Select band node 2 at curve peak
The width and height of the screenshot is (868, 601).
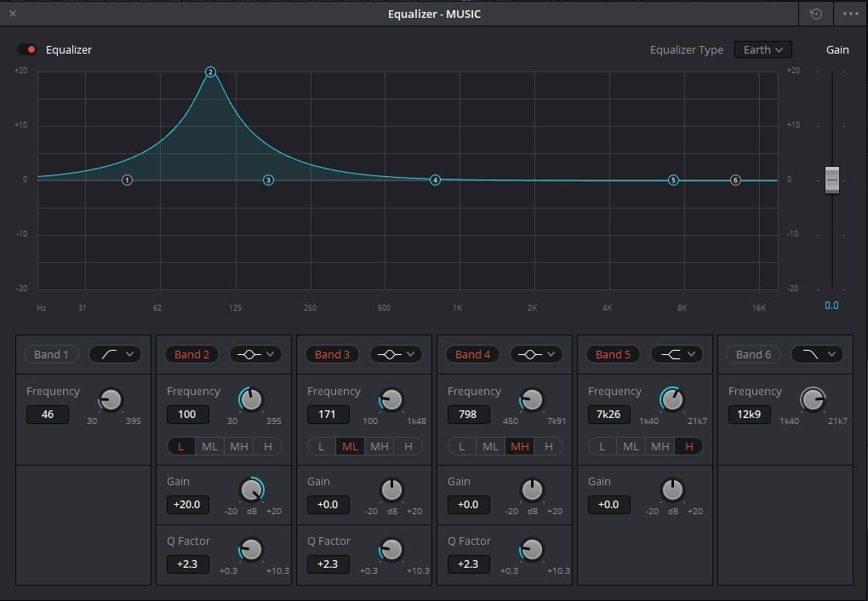(210, 72)
